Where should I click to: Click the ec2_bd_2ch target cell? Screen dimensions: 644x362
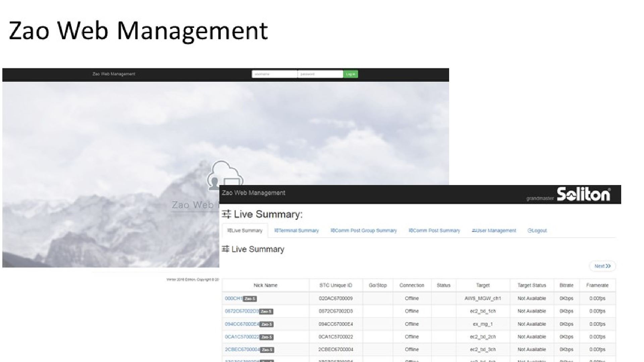[483, 337]
